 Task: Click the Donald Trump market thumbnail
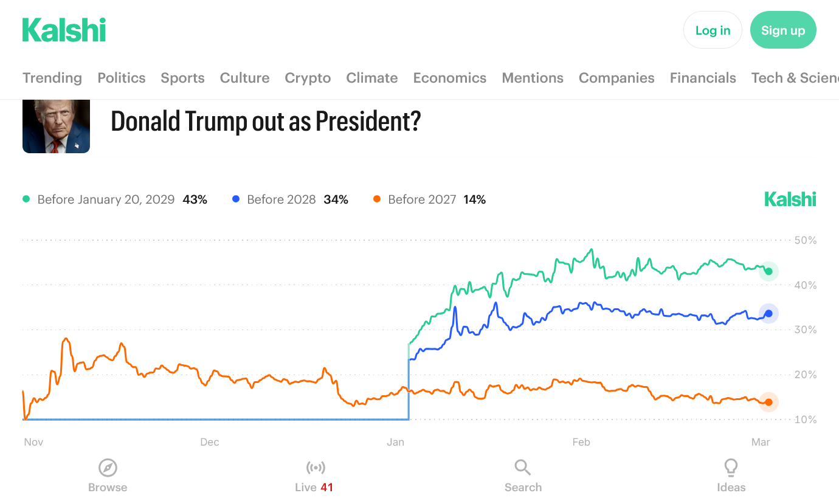pos(56,126)
